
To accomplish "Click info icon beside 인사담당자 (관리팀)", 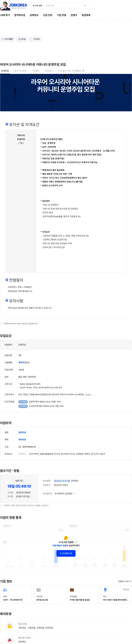I will pyautogui.click(x=74, y=494).
